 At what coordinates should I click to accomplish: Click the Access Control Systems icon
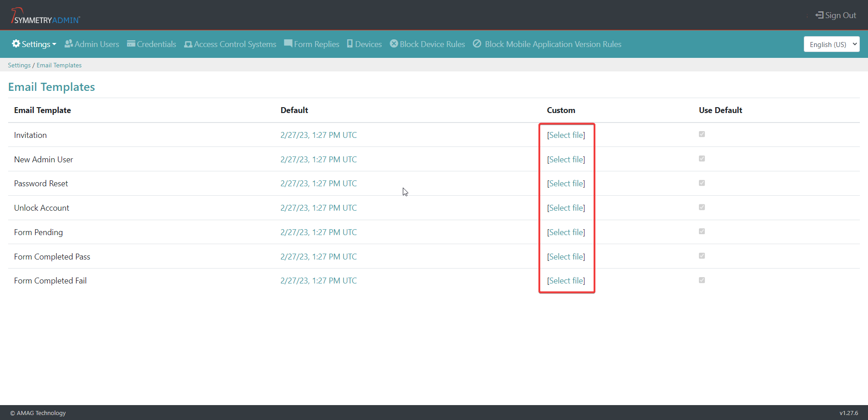(188, 44)
